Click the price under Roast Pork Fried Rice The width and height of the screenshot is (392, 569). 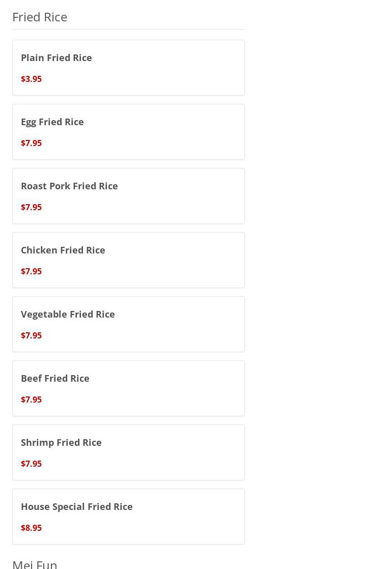pyautogui.click(x=31, y=207)
